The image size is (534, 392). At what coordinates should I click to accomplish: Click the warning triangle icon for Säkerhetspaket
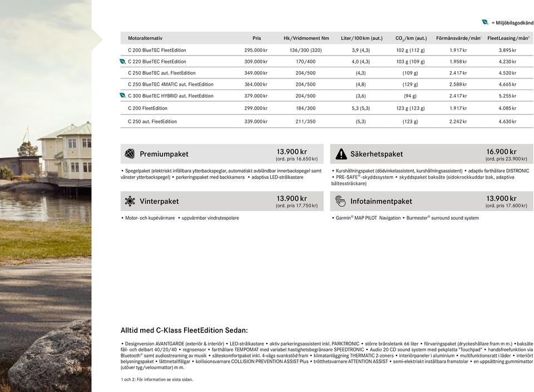point(341,154)
